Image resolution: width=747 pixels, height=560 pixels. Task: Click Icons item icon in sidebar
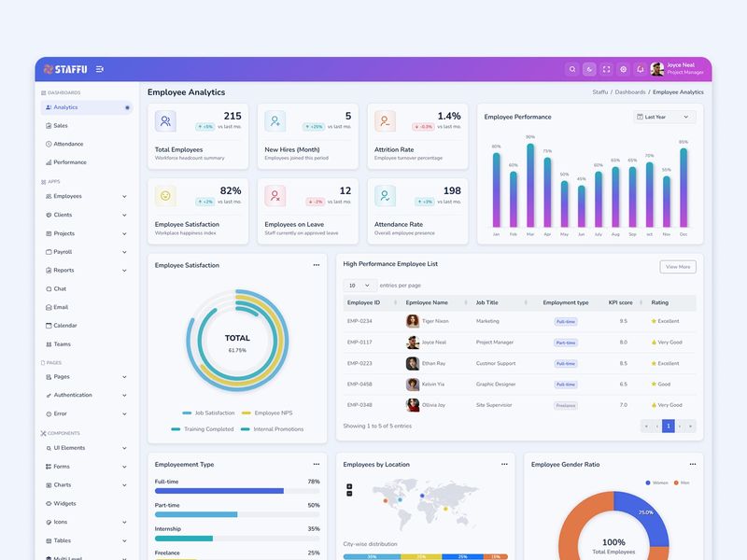pyautogui.click(x=49, y=523)
